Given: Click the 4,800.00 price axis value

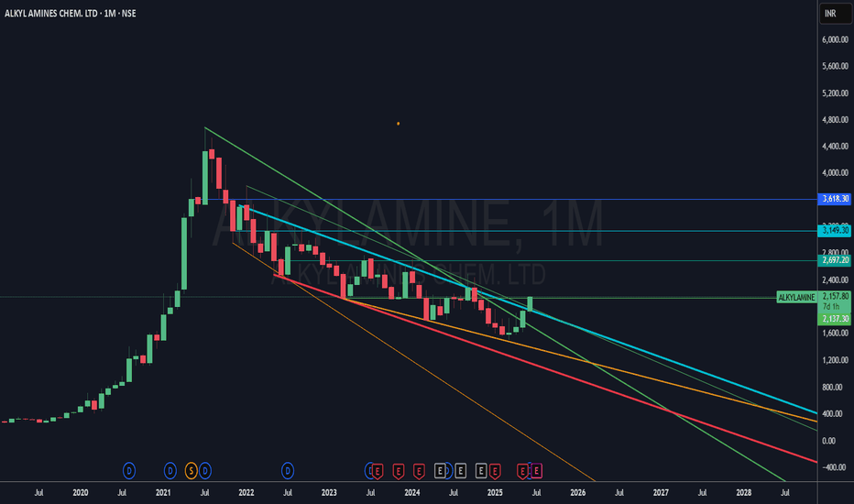Looking at the screenshot, I should pyautogui.click(x=835, y=119).
